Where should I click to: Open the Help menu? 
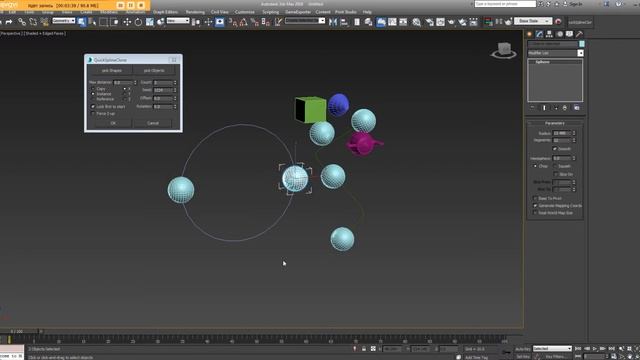367,12
